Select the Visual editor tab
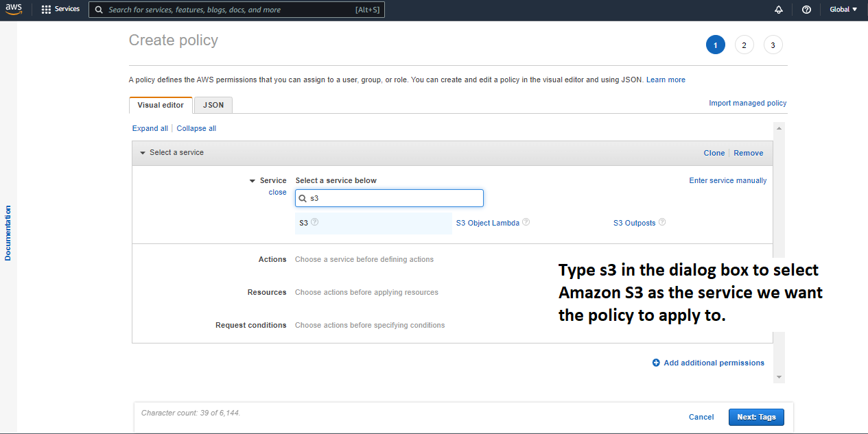The image size is (868, 434). point(161,105)
